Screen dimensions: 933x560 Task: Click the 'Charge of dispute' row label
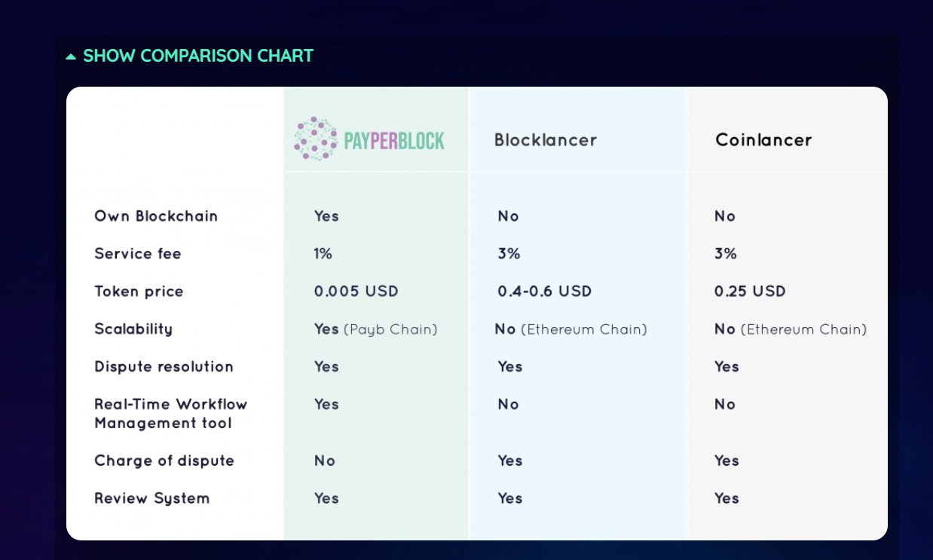click(x=164, y=461)
